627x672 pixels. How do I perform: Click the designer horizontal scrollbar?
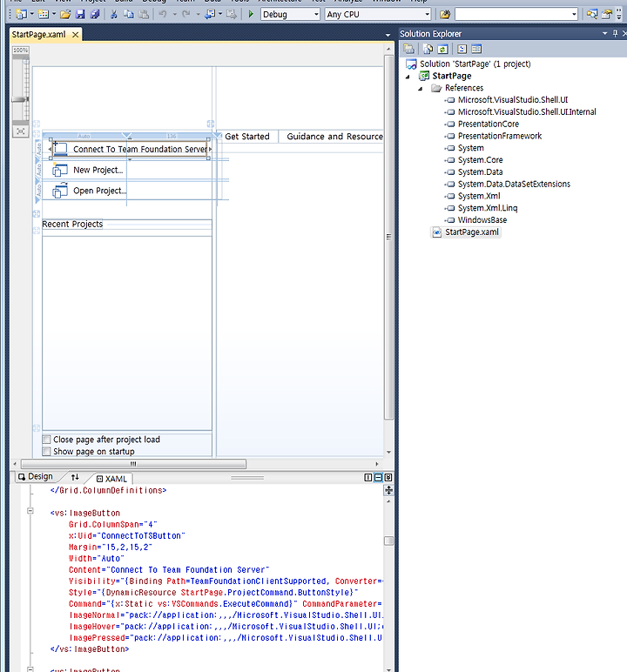pos(133,464)
